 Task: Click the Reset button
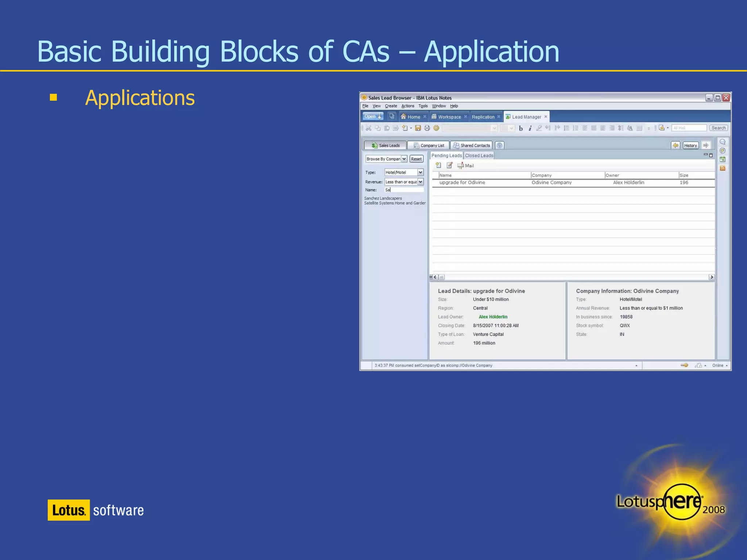tap(416, 159)
